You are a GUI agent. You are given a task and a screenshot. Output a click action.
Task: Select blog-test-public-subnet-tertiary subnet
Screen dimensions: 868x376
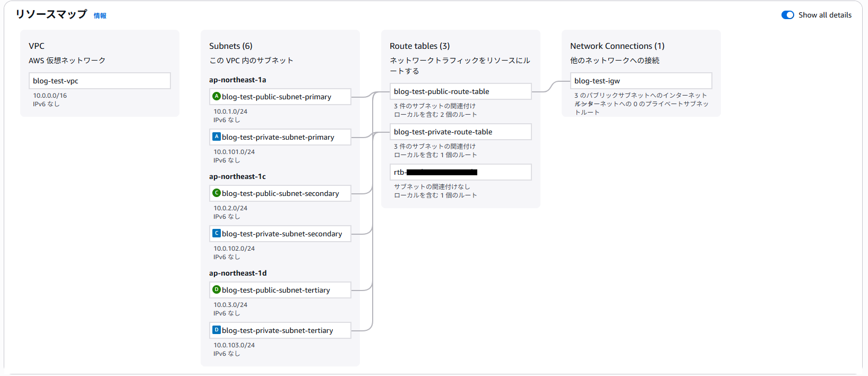tap(280, 290)
